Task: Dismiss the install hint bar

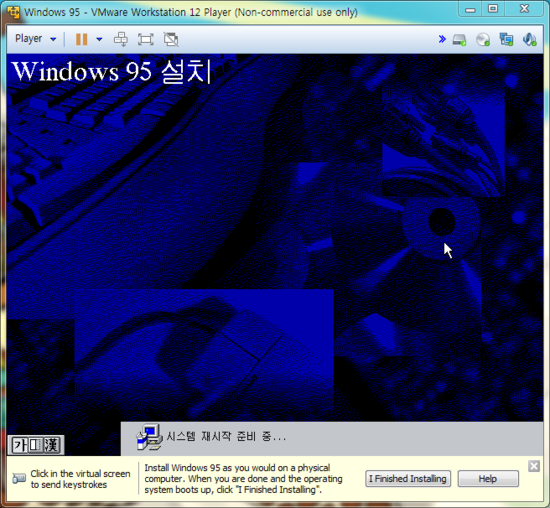Action: point(534,466)
